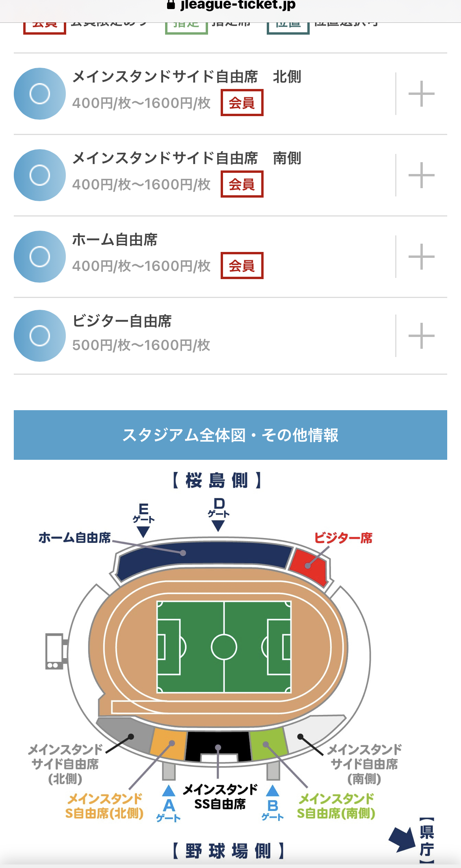This screenshot has height=868, width=461.
Task: Click the green S自由席 南側 block on map
Action: pos(269,744)
